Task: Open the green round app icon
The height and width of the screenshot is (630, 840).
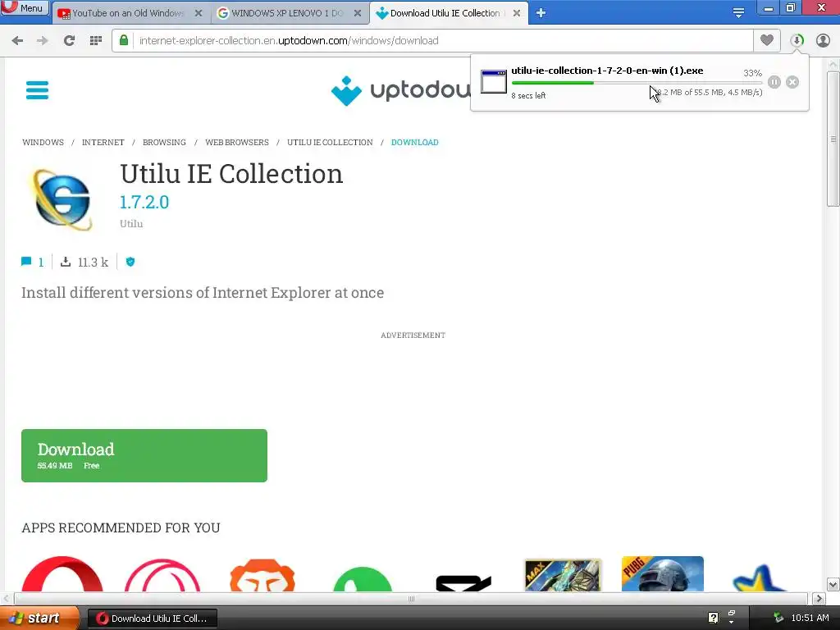Action: tap(363, 578)
